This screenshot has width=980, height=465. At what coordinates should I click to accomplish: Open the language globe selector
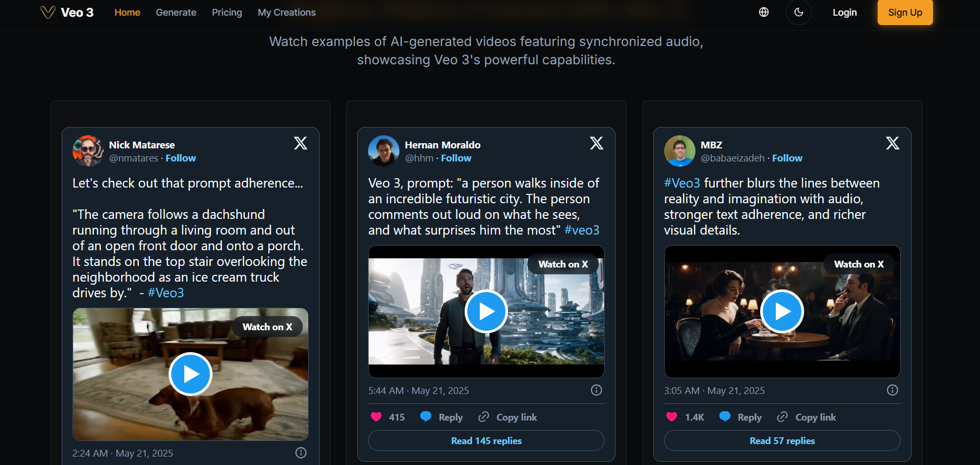point(764,12)
